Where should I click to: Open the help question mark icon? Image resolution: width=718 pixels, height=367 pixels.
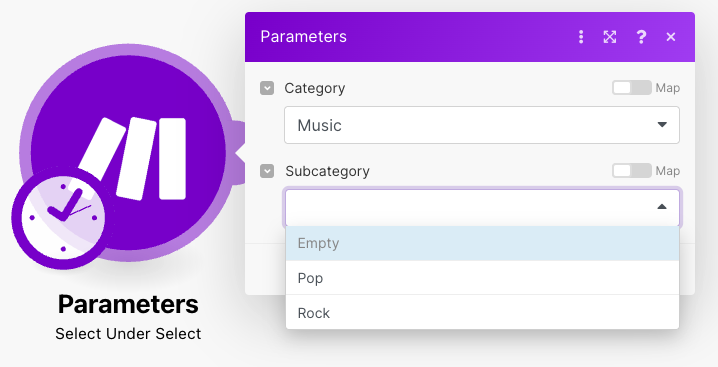click(x=641, y=37)
